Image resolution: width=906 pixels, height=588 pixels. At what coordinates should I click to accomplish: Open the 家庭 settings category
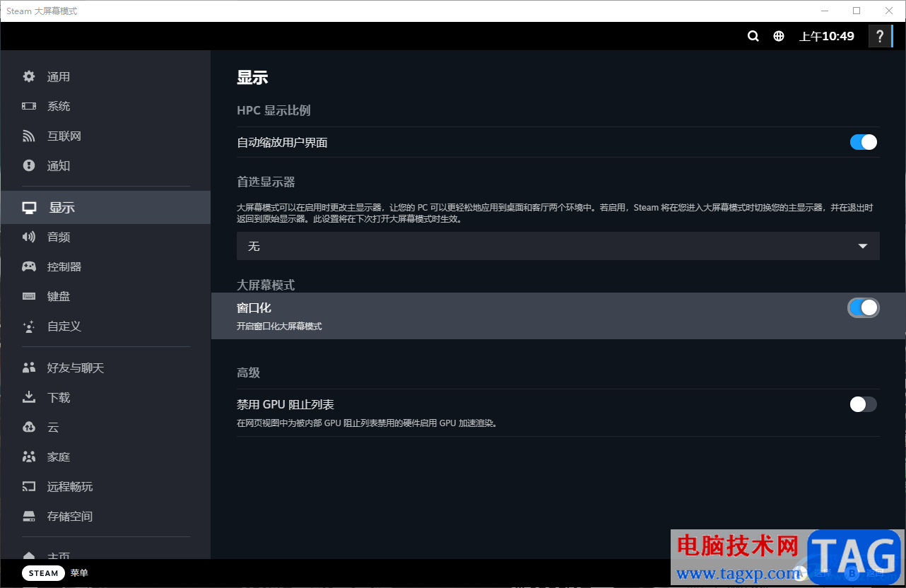[105, 457]
